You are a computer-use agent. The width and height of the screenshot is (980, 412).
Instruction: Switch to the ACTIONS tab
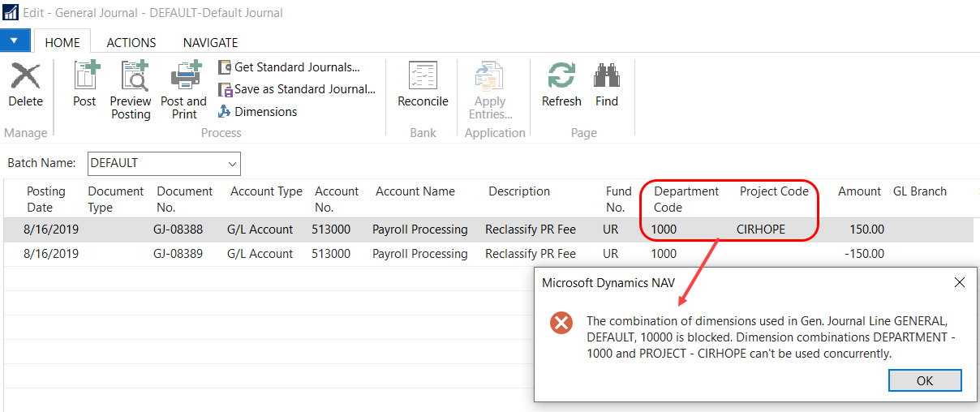(131, 42)
